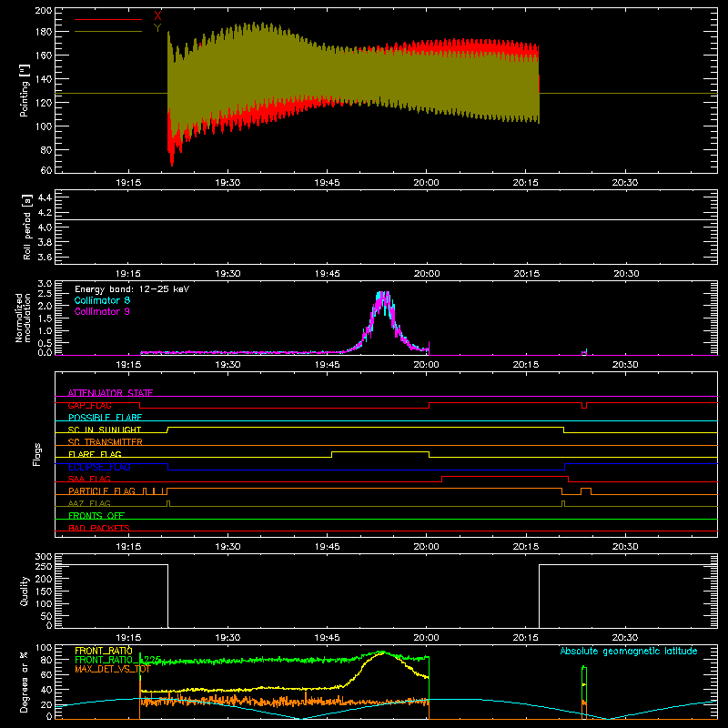Viewport: 728px width, 728px height.
Task: Click the GAP_FLAG label
Action: (x=89, y=405)
